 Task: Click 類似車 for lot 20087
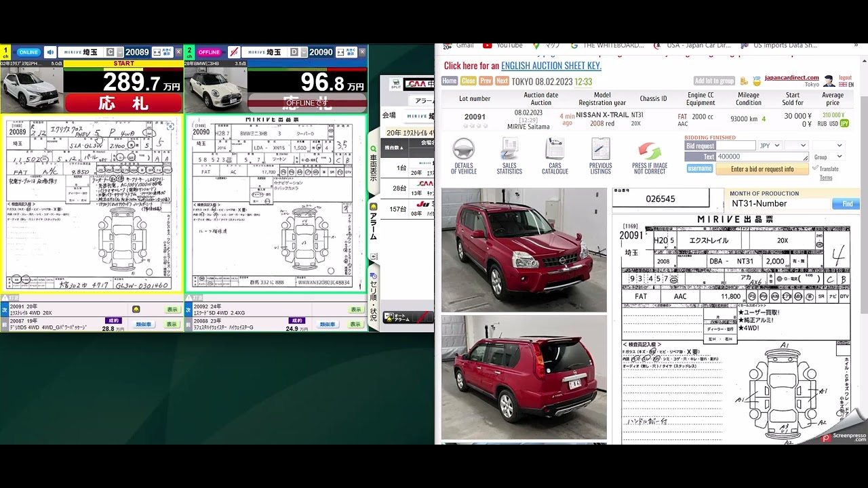point(144,324)
